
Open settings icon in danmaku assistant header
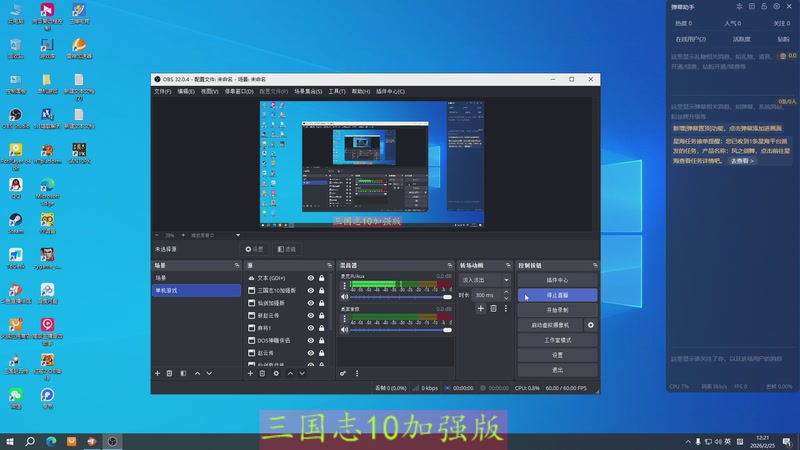(x=777, y=7)
